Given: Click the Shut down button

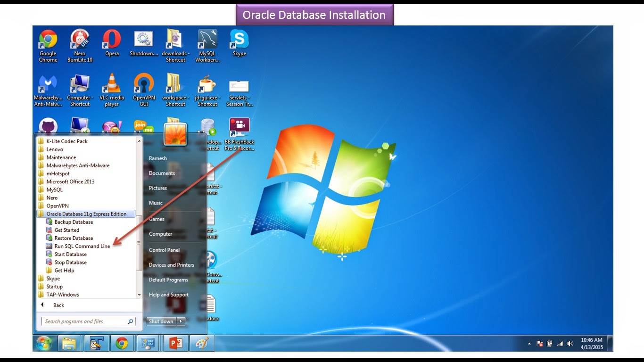Looking at the screenshot, I should tap(161, 321).
